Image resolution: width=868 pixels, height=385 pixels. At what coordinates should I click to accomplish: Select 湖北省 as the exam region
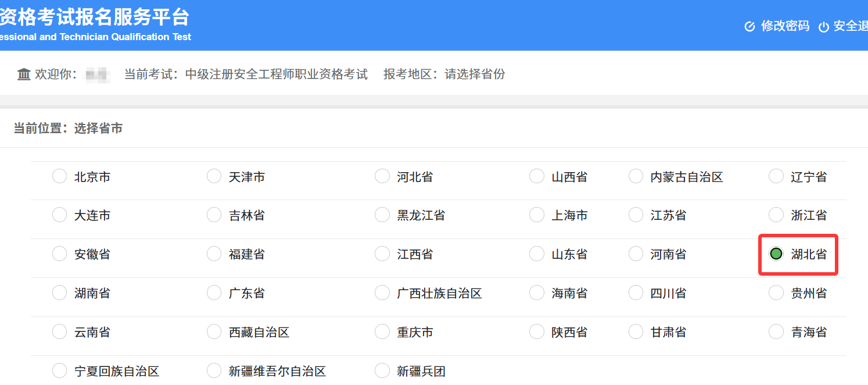(776, 254)
